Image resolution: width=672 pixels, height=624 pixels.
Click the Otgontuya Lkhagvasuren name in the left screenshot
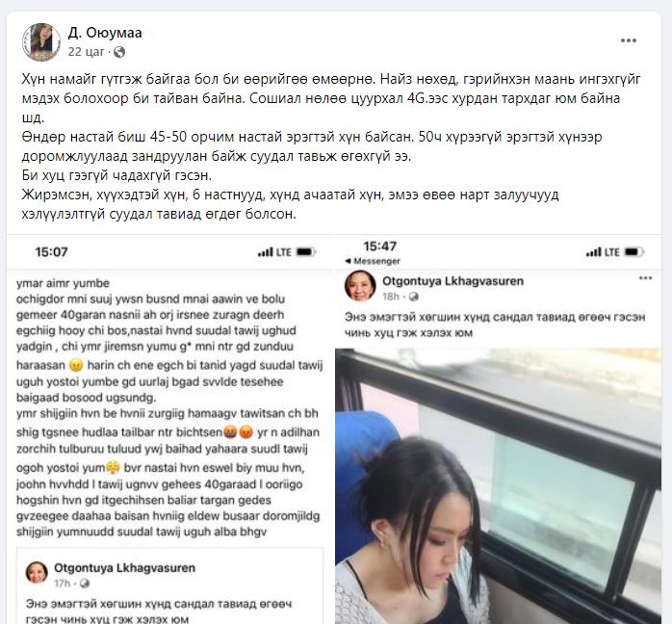125,568
